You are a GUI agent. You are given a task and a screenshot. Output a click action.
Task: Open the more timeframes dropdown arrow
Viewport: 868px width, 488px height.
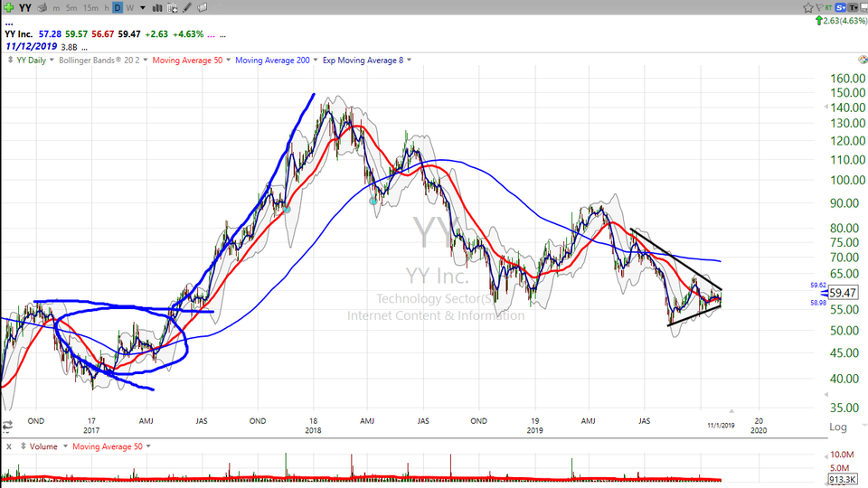pyautogui.click(x=143, y=8)
